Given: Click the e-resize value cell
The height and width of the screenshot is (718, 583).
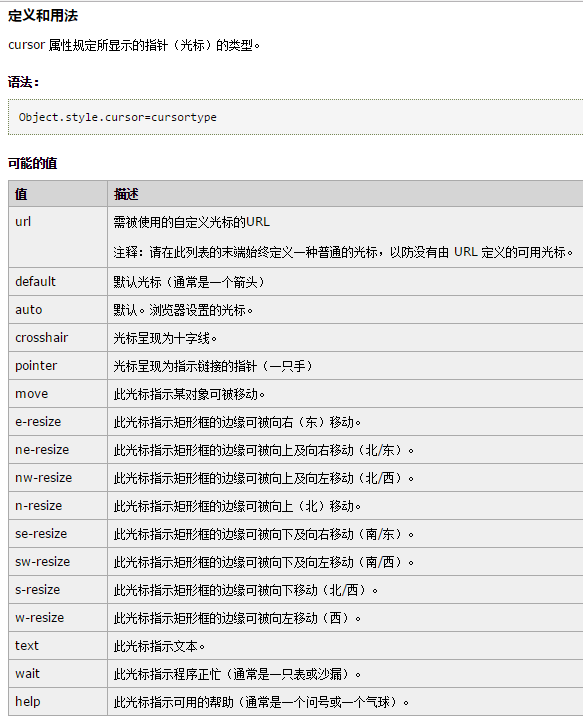Looking at the screenshot, I should point(58,422).
